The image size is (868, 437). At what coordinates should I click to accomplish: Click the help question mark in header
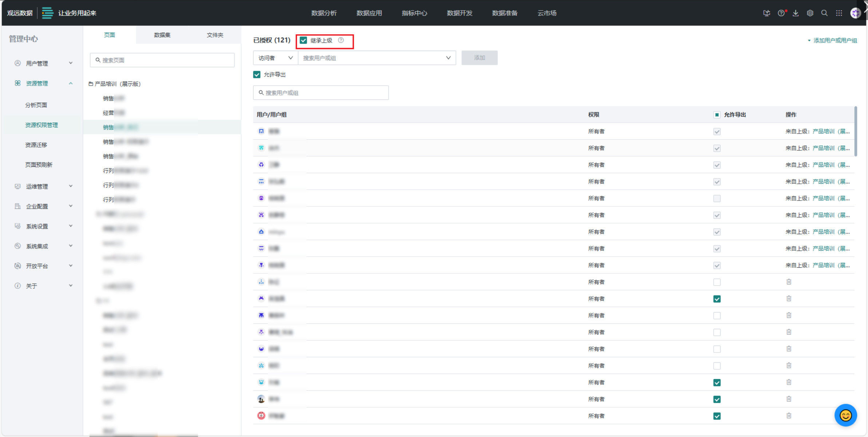(x=781, y=13)
